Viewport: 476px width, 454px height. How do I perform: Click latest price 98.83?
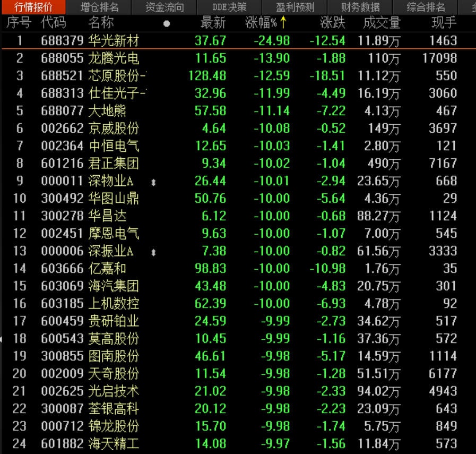point(210,269)
